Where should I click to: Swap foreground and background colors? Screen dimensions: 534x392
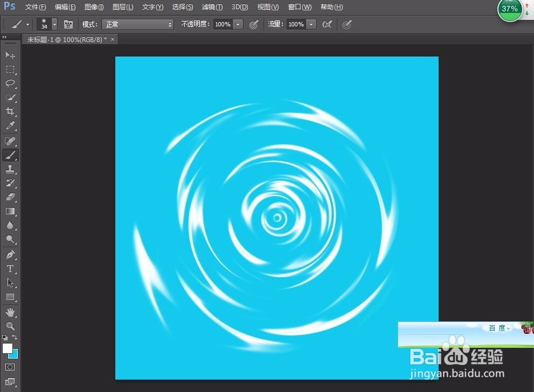(15, 337)
